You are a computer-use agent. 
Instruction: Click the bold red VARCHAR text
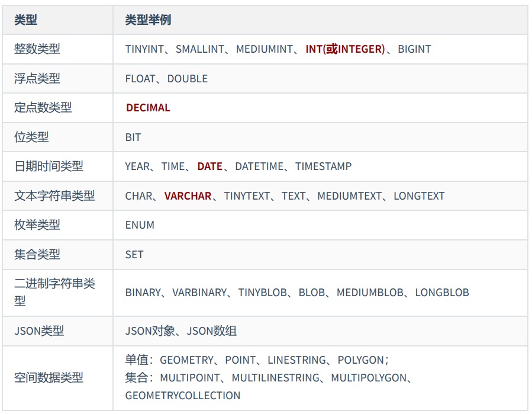(188, 196)
